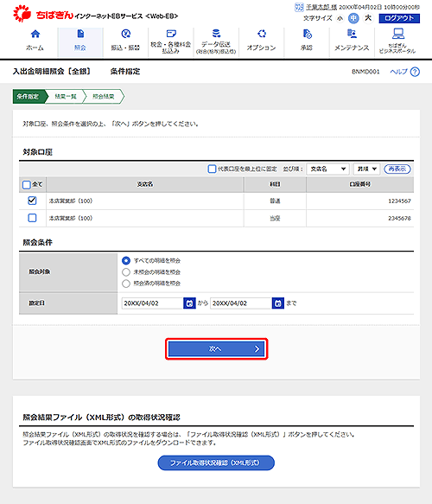This screenshot has height=504, width=432.
Task: Click the ヘルプ question mark icon
Action: [415, 72]
